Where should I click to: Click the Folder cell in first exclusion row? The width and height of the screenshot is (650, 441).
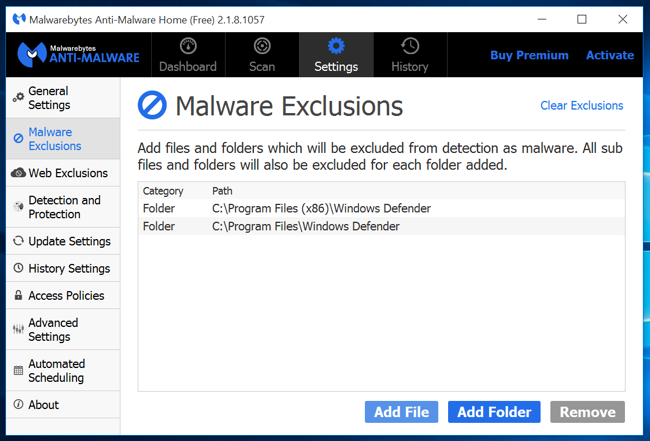tap(159, 208)
